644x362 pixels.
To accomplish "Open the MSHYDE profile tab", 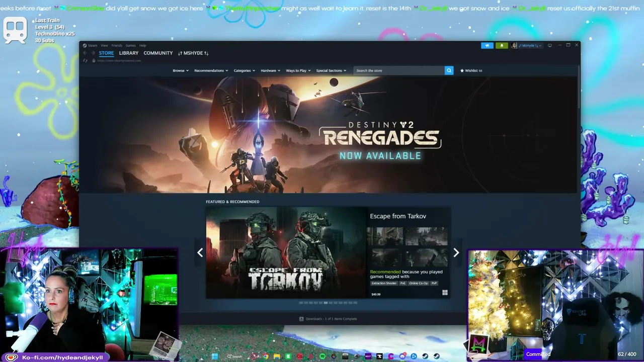I will (x=193, y=53).
